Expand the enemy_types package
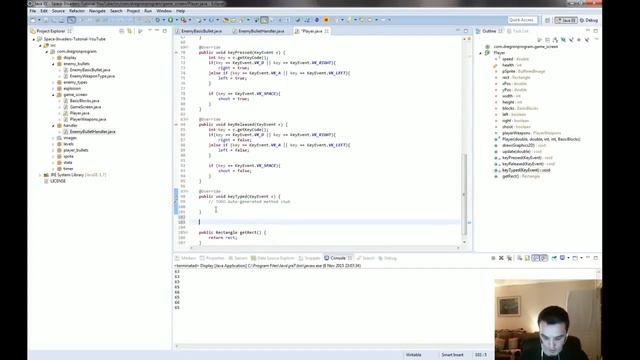 coord(53,82)
